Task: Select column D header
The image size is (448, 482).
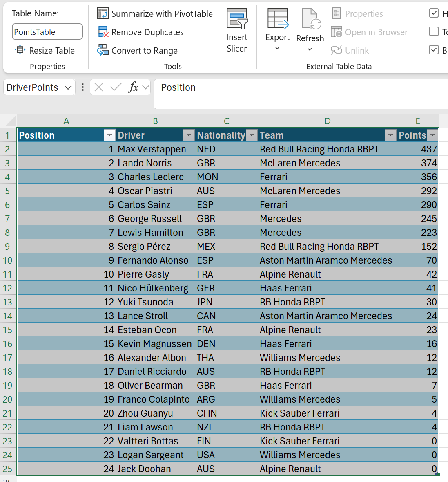Action: tap(327, 121)
